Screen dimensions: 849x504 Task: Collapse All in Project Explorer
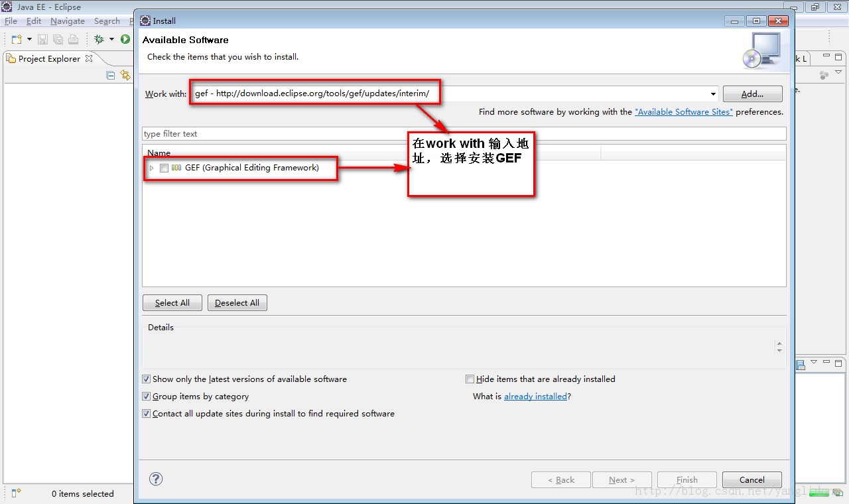click(x=111, y=75)
